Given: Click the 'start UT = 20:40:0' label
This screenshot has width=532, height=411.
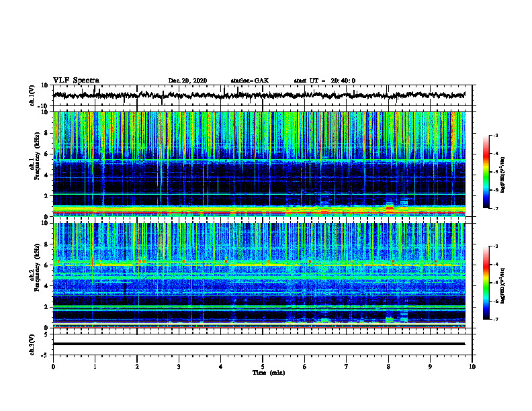Looking at the screenshot, I should pyautogui.click(x=324, y=81).
